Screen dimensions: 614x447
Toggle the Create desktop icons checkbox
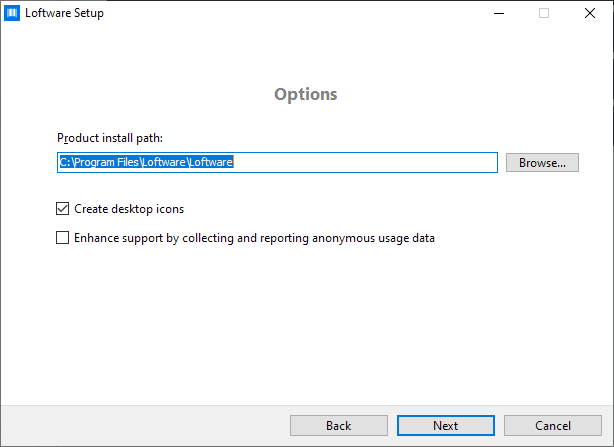point(62,209)
